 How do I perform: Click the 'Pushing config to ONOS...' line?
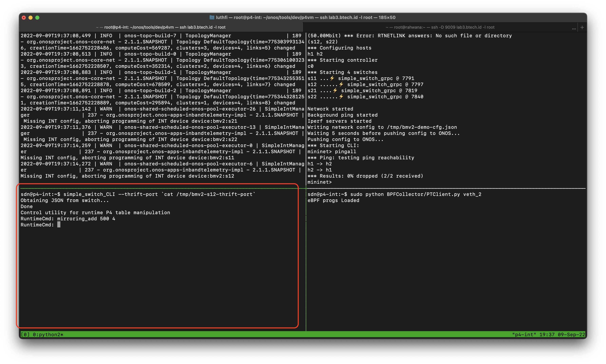(x=345, y=139)
